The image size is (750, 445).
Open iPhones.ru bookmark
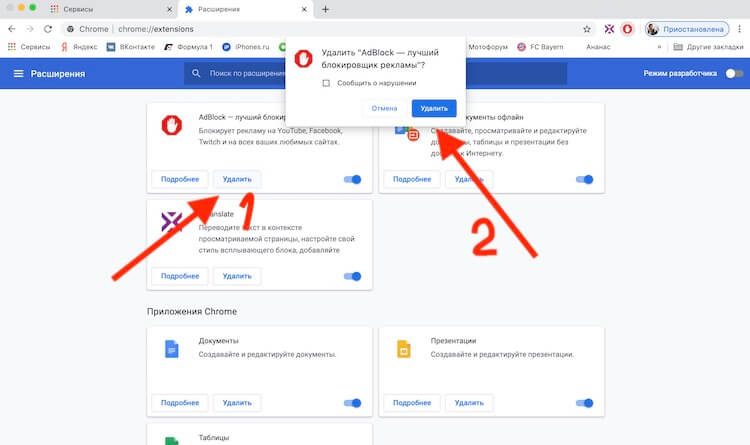click(x=246, y=47)
